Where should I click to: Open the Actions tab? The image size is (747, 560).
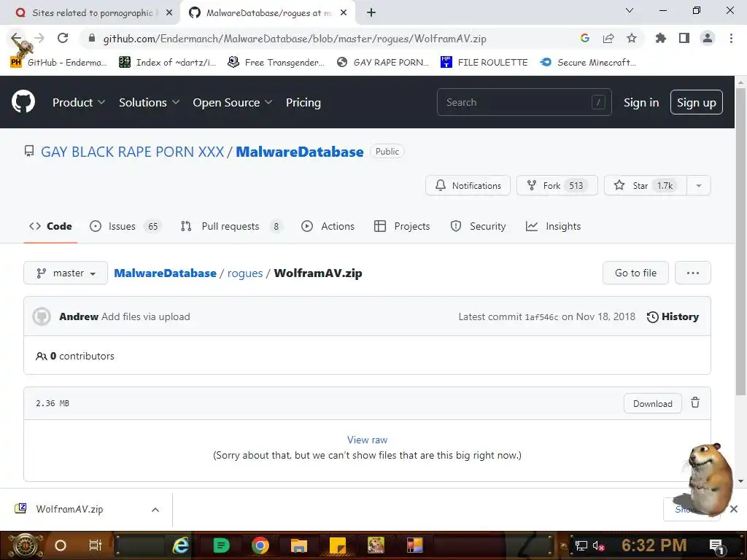[328, 226]
